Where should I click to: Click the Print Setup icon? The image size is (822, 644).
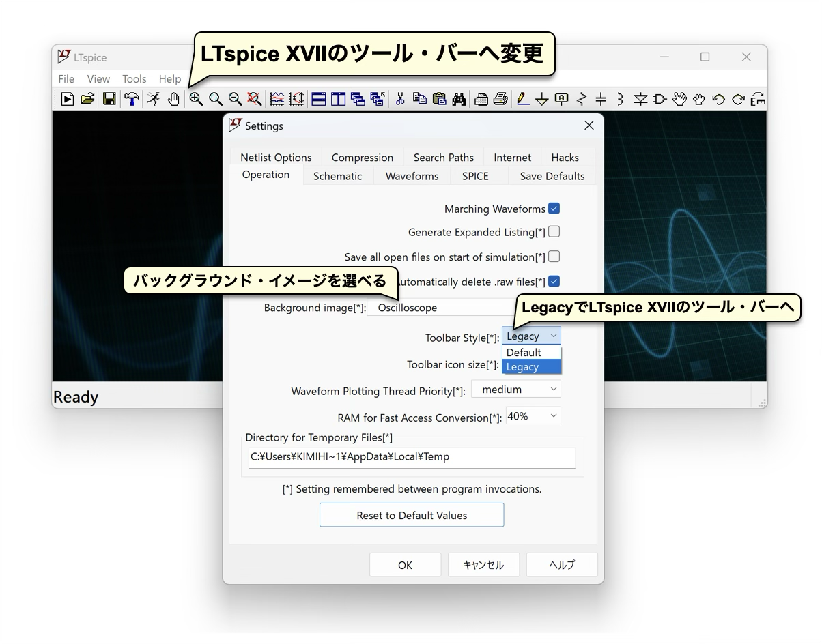point(481,99)
